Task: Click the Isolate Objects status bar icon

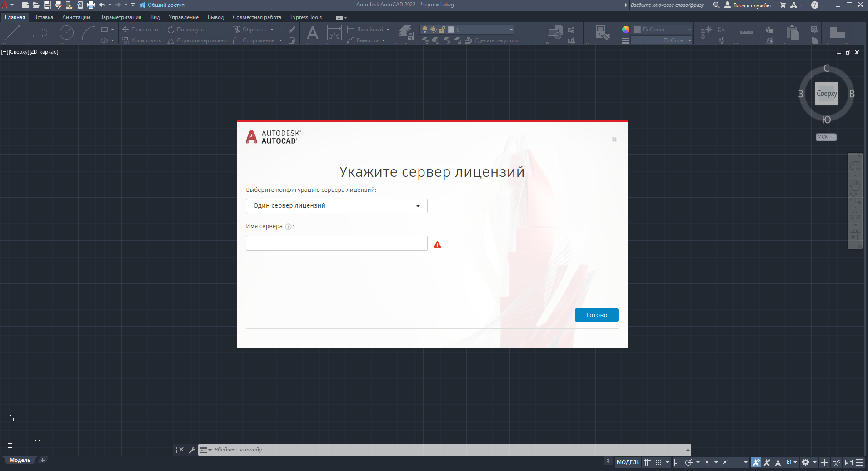Action: 837,462
